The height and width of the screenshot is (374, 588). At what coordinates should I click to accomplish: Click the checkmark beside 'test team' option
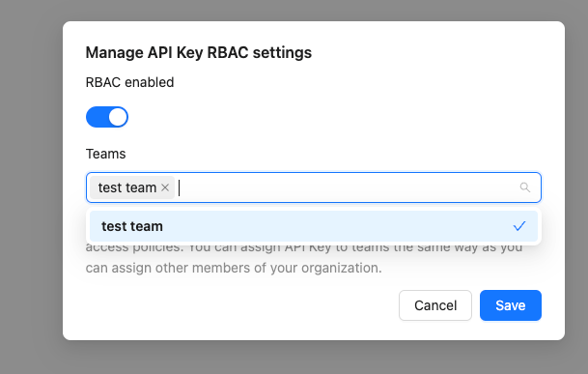coord(519,226)
